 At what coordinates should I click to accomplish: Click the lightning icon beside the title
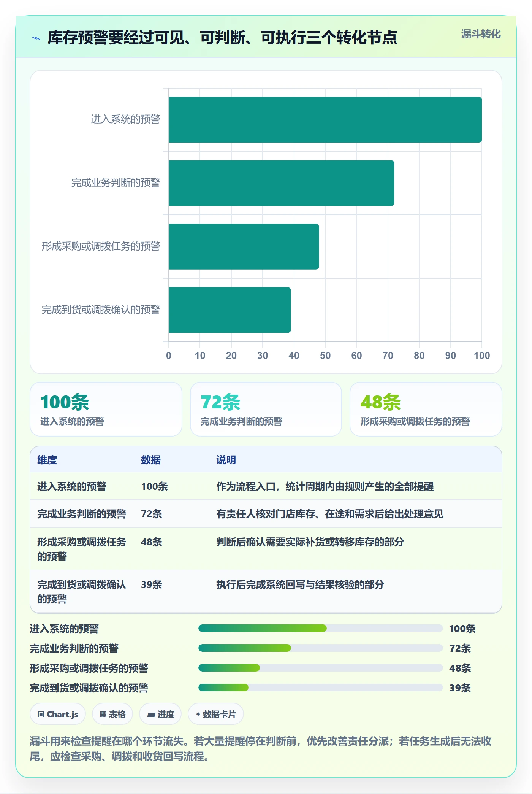(36, 38)
